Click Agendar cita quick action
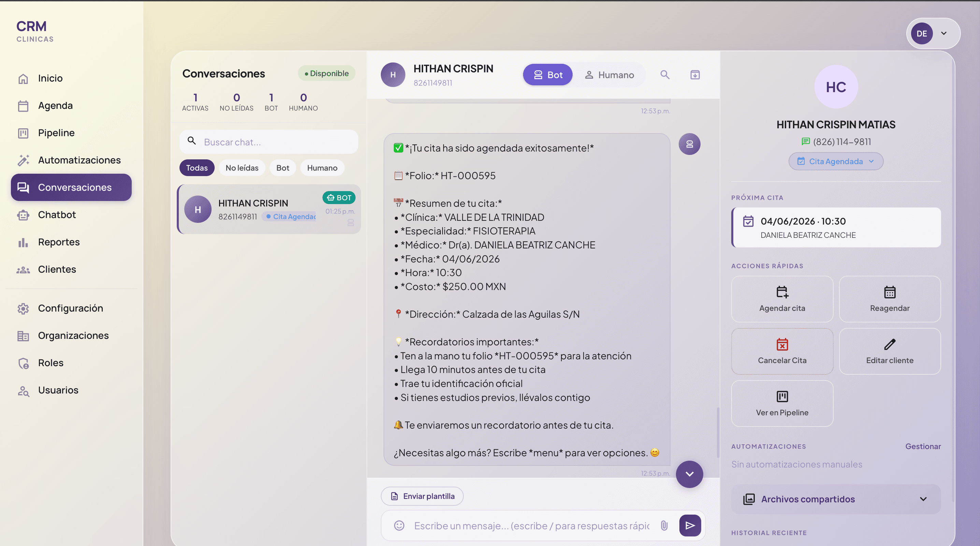Viewport: 980px width, 546px height. coord(782,299)
